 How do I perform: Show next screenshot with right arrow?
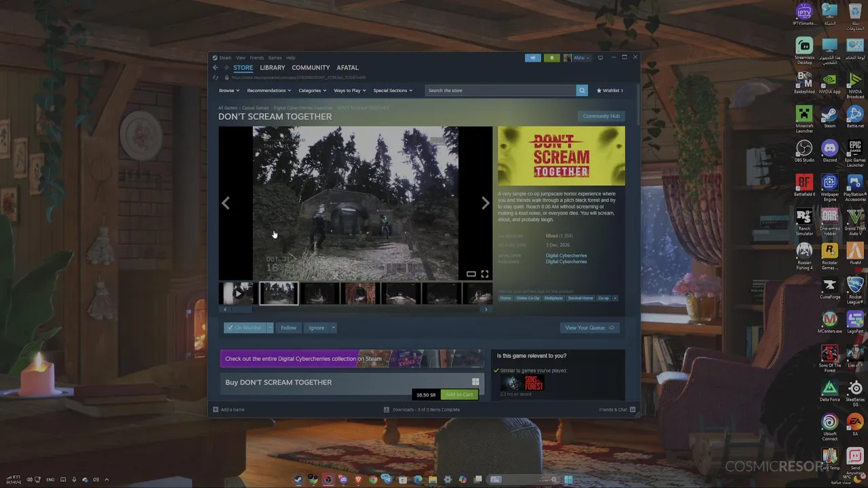(485, 203)
